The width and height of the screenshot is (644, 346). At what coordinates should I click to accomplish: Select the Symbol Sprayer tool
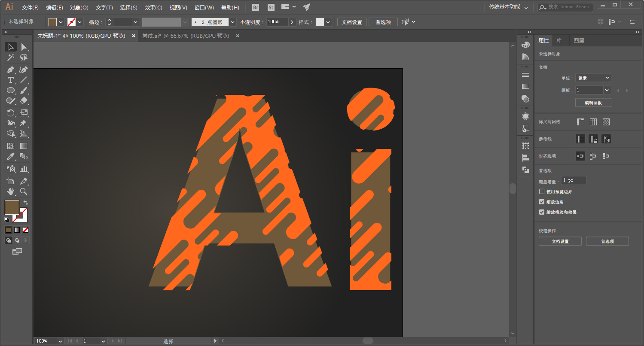(11, 169)
